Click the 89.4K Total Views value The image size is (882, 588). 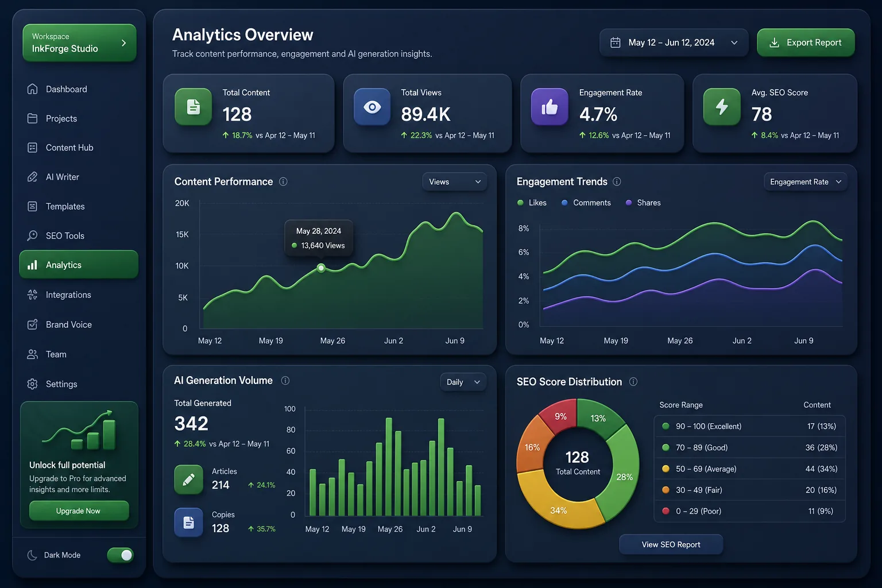coord(425,114)
